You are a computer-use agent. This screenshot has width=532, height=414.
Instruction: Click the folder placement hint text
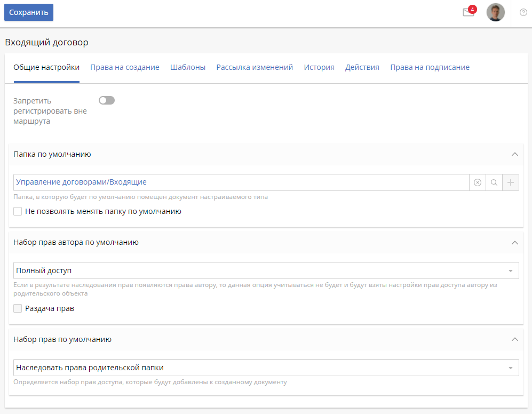point(140,197)
